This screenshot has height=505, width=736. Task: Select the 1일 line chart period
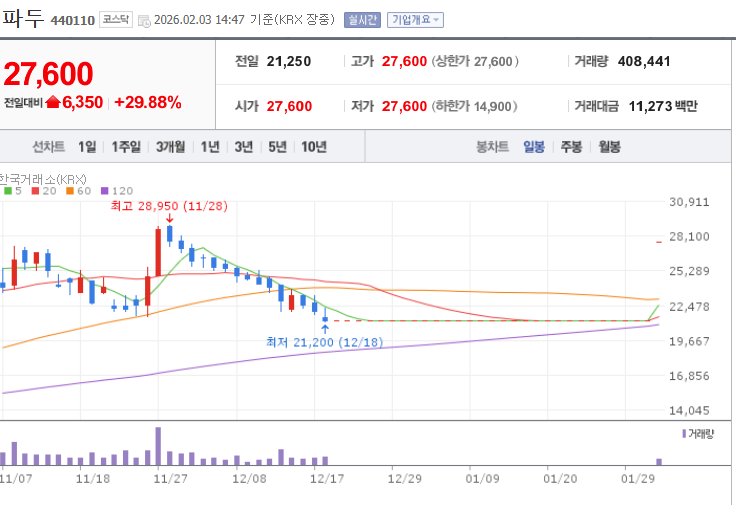(x=87, y=147)
